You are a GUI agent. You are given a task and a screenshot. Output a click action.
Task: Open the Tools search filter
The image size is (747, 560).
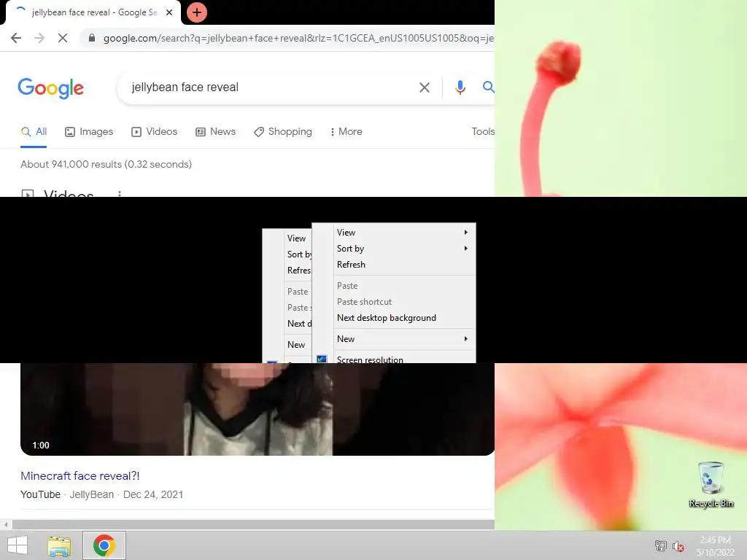[483, 131]
